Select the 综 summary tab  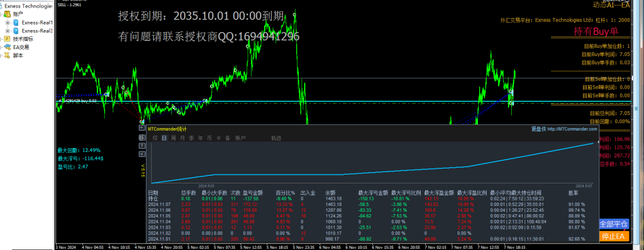click(155, 138)
